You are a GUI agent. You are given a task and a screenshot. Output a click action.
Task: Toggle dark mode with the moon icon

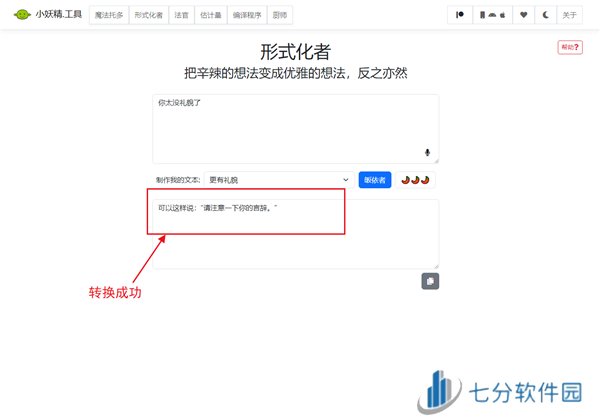(x=546, y=15)
